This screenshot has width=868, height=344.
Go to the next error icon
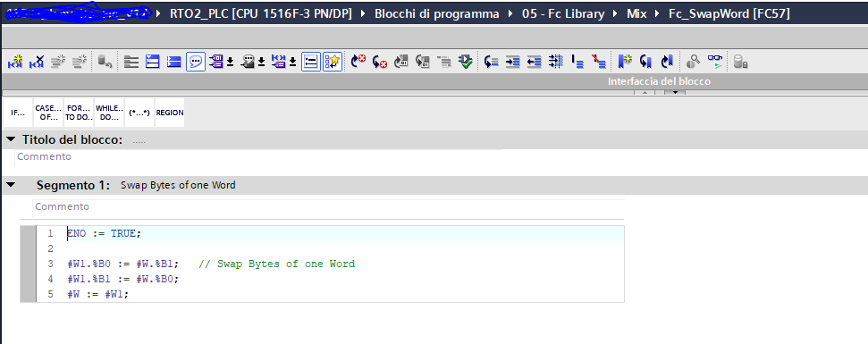pos(358,62)
